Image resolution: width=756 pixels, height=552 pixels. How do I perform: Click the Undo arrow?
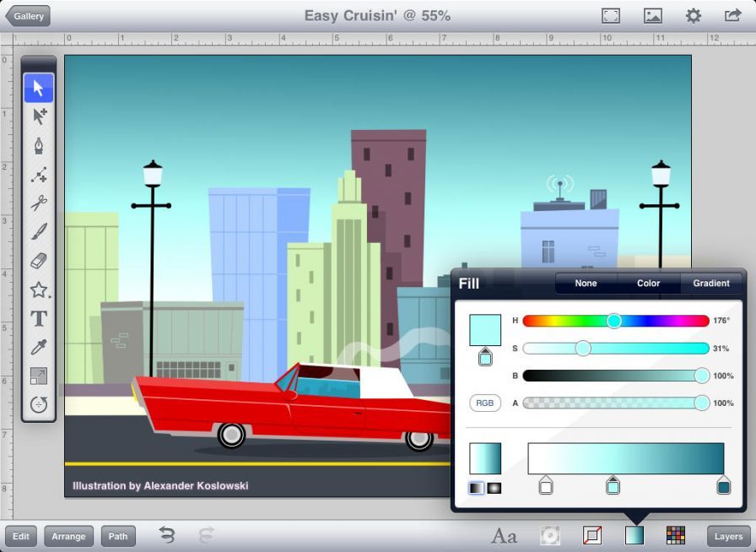click(167, 535)
